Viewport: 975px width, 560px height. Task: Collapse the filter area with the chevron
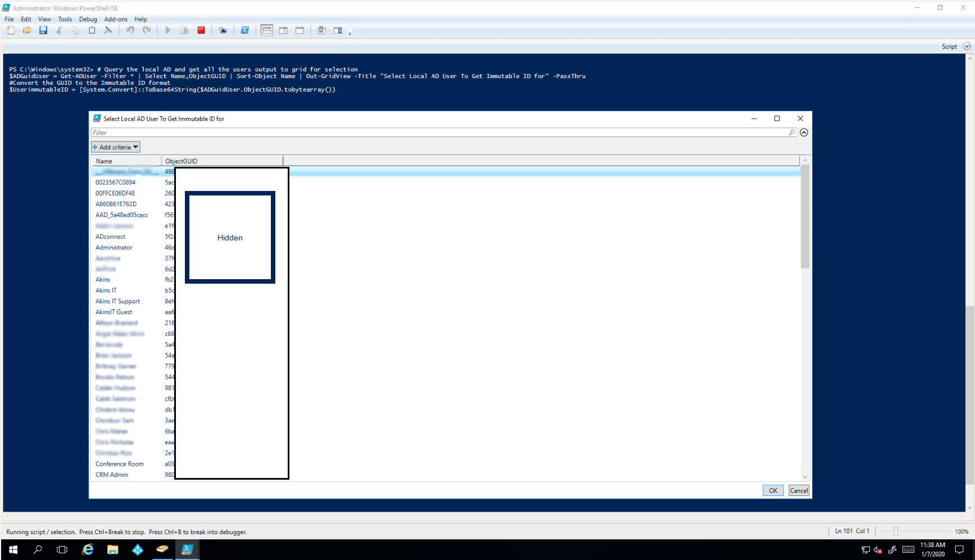[x=804, y=132]
